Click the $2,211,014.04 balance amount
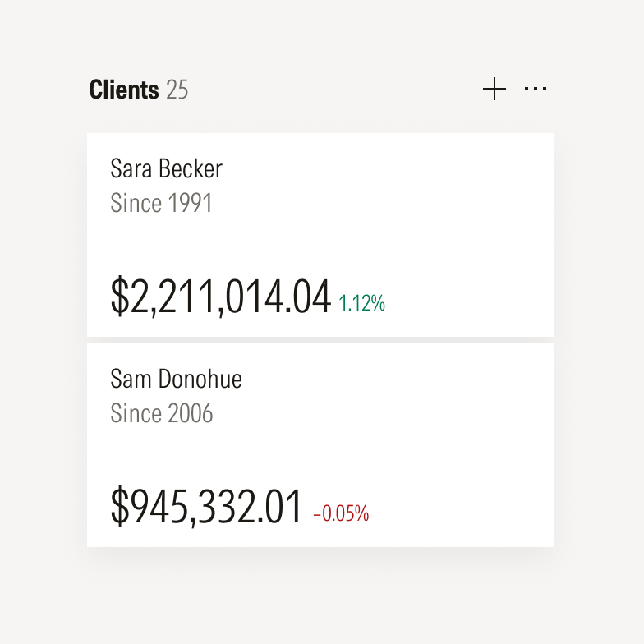Image resolution: width=644 pixels, height=644 pixels. click(221, 297)
